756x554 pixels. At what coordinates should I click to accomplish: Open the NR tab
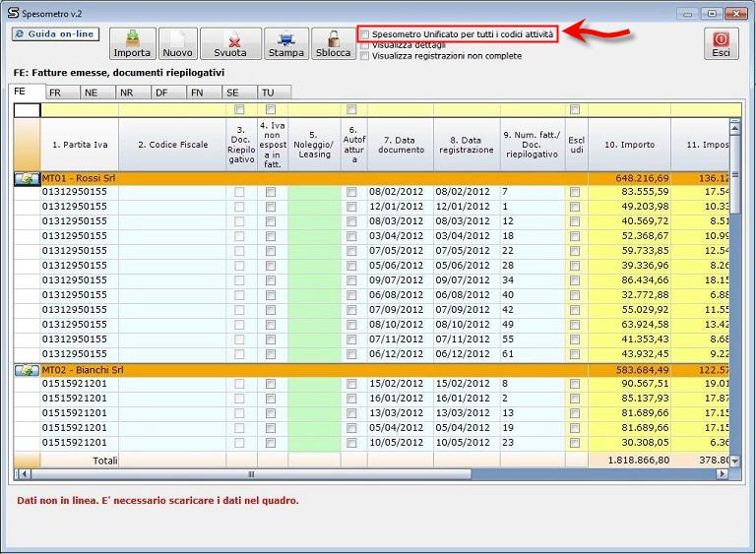coord(134,92)
